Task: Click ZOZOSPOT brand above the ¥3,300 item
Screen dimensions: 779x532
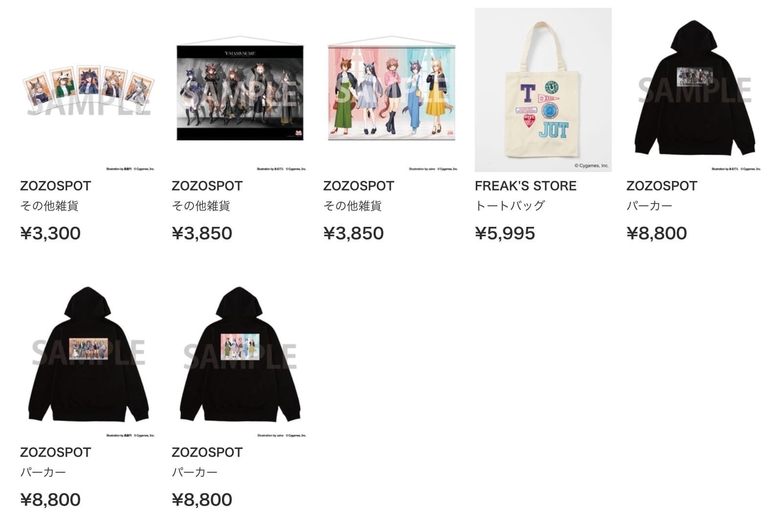Action: (56, 186)
